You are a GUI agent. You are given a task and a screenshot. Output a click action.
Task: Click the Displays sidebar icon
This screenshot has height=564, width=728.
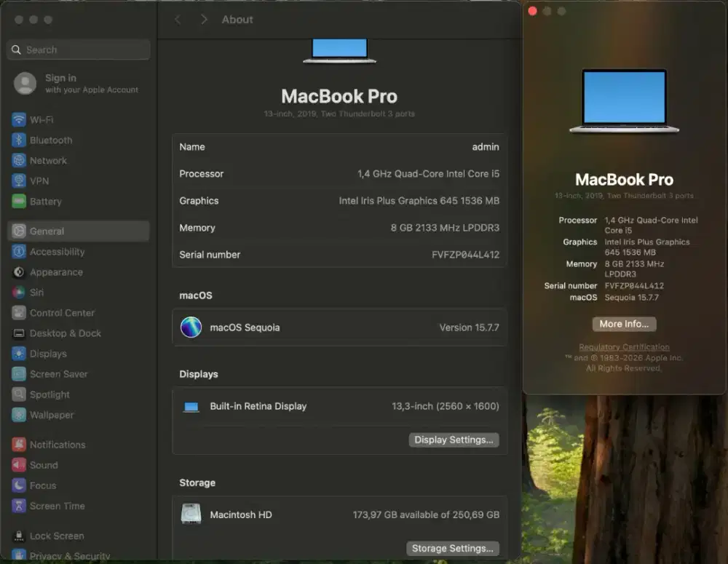[x=19, y=353]
